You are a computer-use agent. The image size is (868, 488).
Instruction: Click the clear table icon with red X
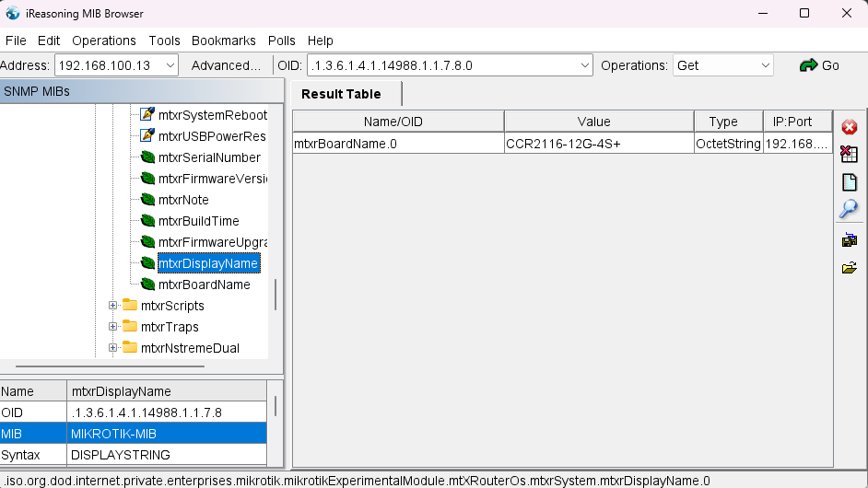[x=850, y=155]
